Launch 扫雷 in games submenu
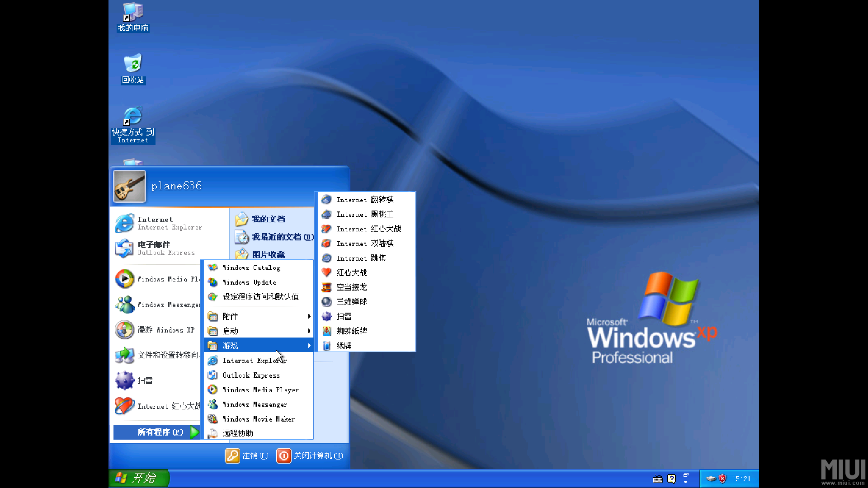 pos(366,316)
